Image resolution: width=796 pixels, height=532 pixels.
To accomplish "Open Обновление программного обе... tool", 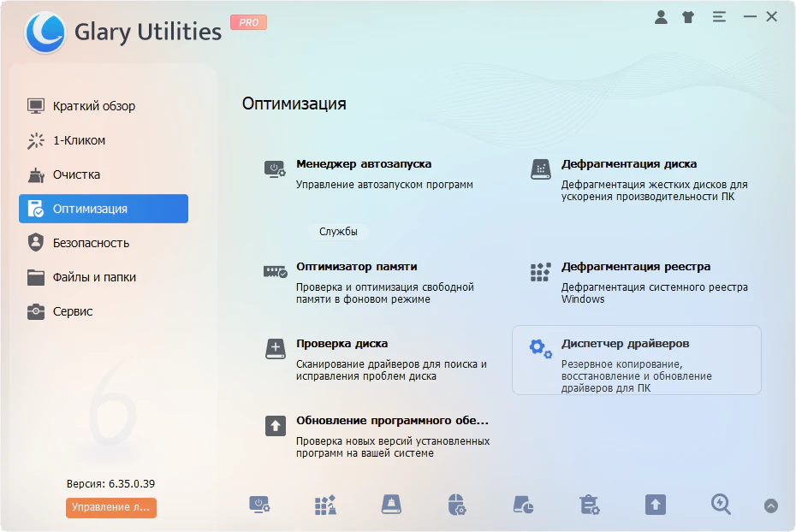I will pyautogui.click(x=275, y=426).
